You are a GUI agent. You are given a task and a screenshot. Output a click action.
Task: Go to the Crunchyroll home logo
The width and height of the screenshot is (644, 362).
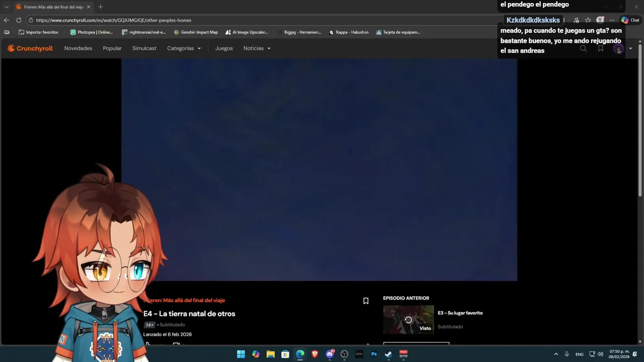click(x=30, y=48)
